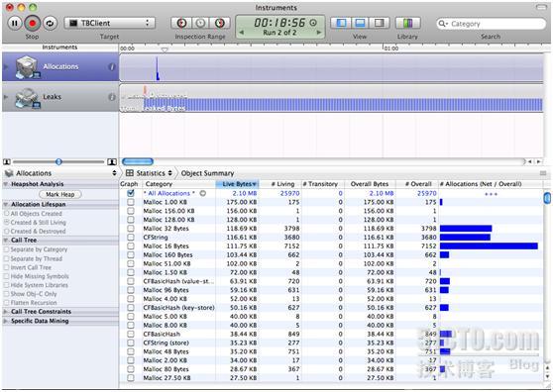Open the Statistics view dropdown

coord(149,173)
